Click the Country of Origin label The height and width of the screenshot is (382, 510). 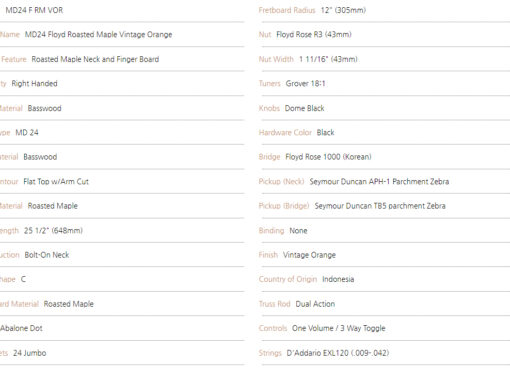pos(288,279)
